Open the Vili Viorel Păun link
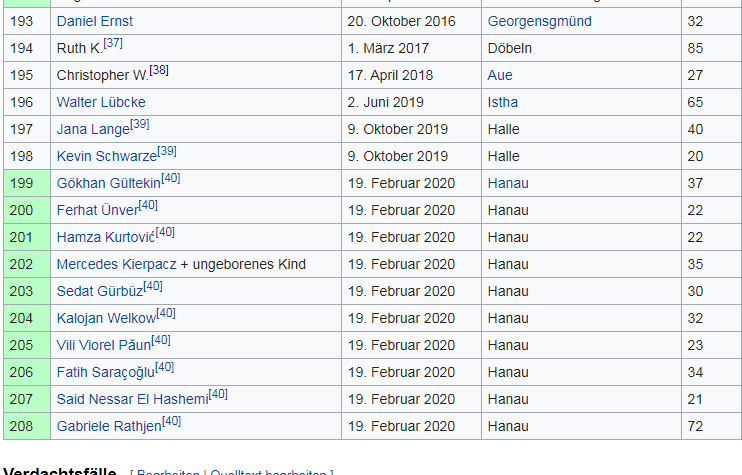Viewport: 742px width, 475px height. click(x=103, y=345)
